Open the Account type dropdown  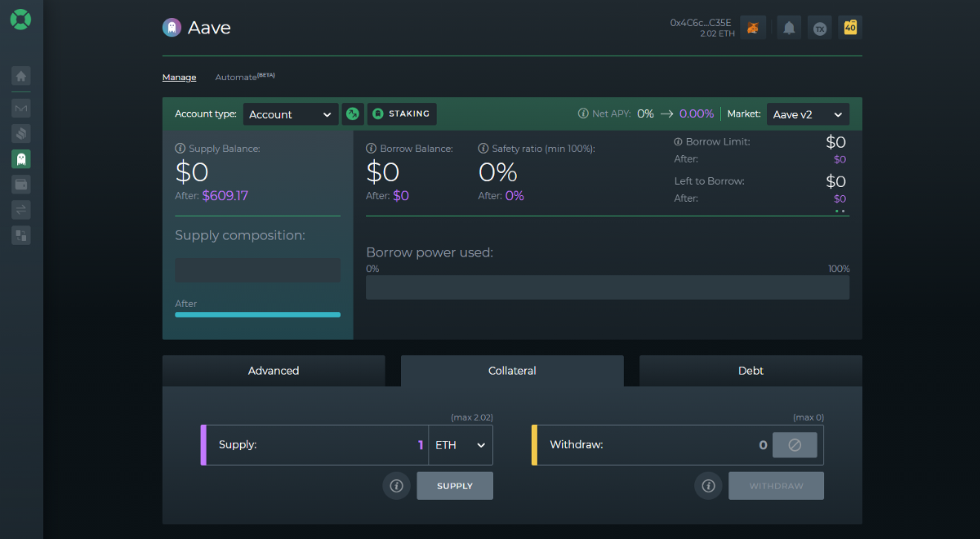[x=291, y=114]
